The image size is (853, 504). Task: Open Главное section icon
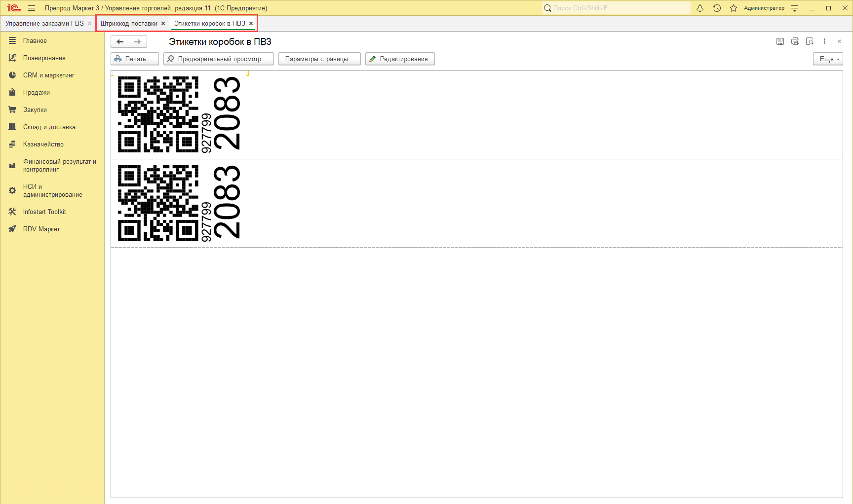click(x=12, y=41)
